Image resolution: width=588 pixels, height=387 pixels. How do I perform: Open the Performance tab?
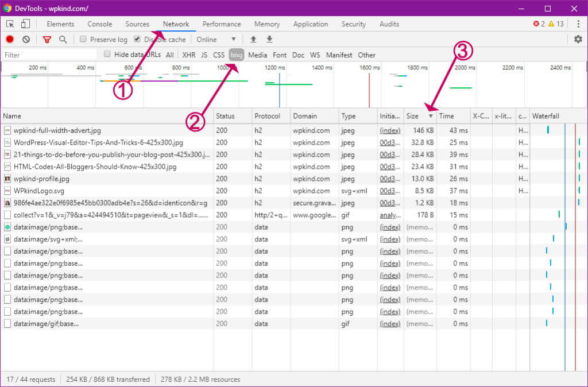pos(222,24)
